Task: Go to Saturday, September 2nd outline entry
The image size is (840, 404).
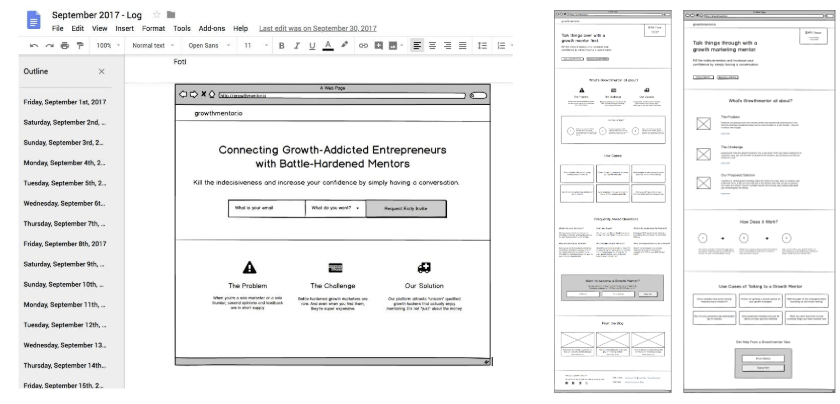Action: tap(65, 122)
